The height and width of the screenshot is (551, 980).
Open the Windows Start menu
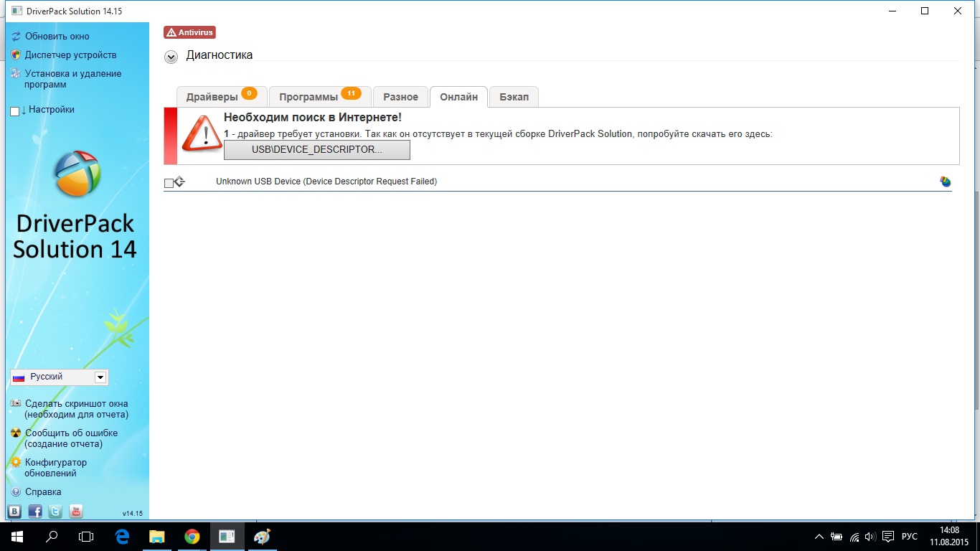pos(17,536)
